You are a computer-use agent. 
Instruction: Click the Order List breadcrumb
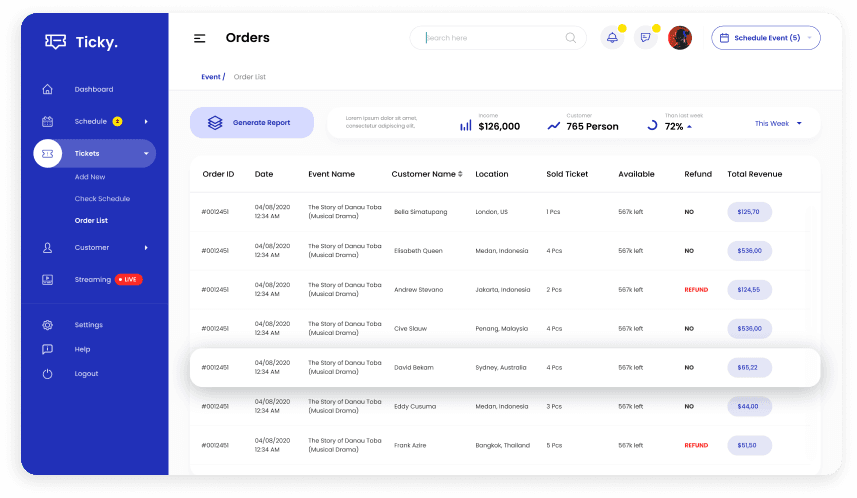point(250,77)
